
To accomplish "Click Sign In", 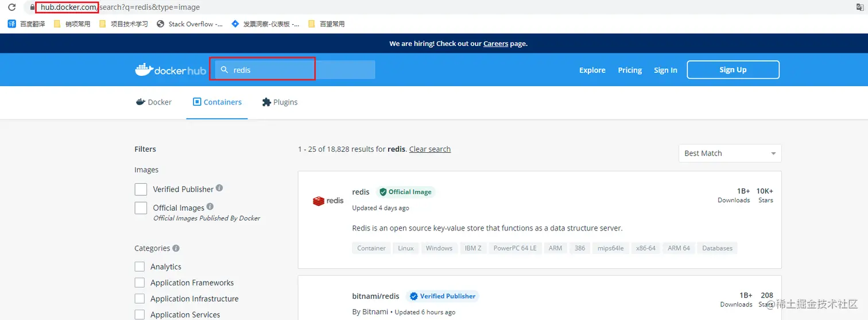I will 665,70.
